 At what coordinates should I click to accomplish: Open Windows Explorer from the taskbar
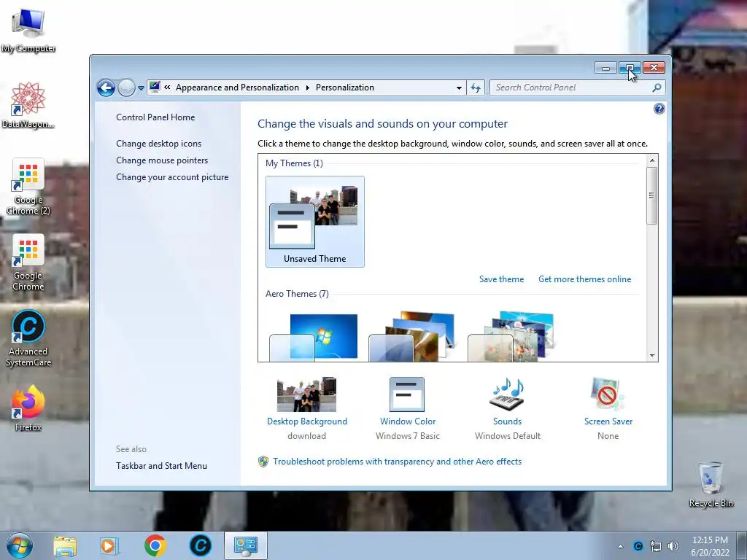[x=65, y=545]
